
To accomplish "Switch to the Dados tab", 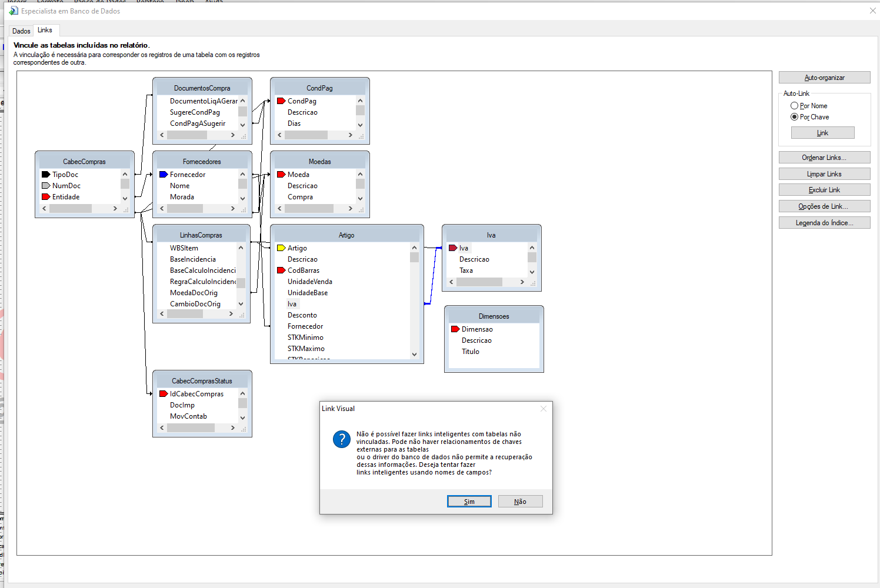I will (21, 31).
